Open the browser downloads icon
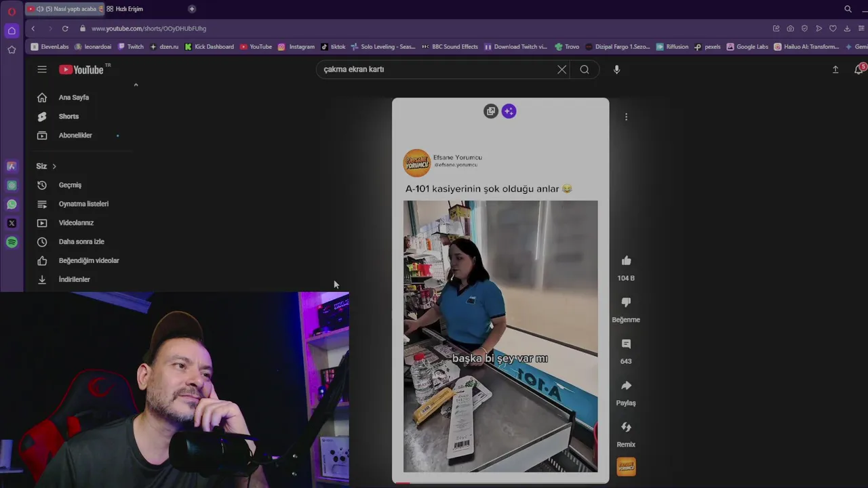Image resolution: width=868 pixels, height=488 pixels. (x=847, y=28)
